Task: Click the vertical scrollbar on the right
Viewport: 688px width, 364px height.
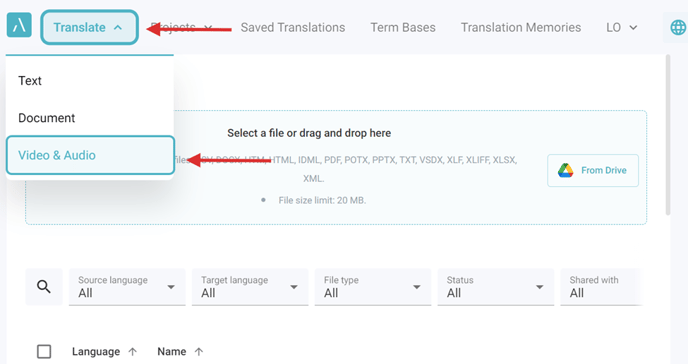Action: tap(668, 135)
